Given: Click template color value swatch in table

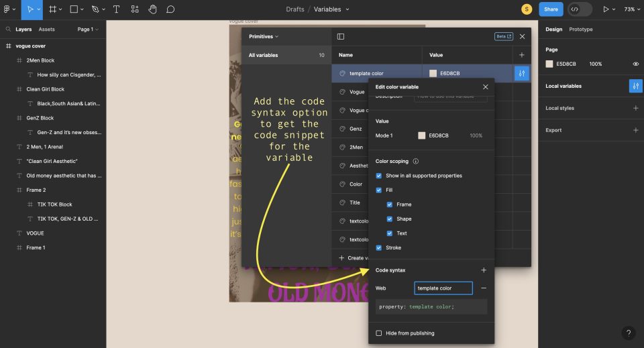Looking at the screenshot, I should coord(433,74).
